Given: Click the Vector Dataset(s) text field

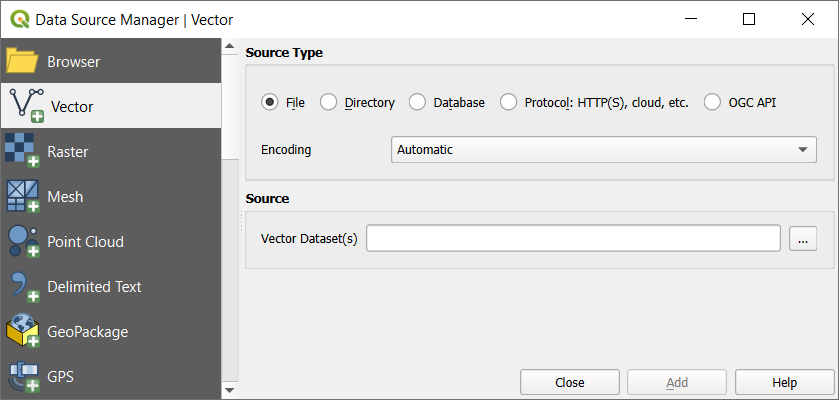Looking at the screenshot, I should point(572,238).
